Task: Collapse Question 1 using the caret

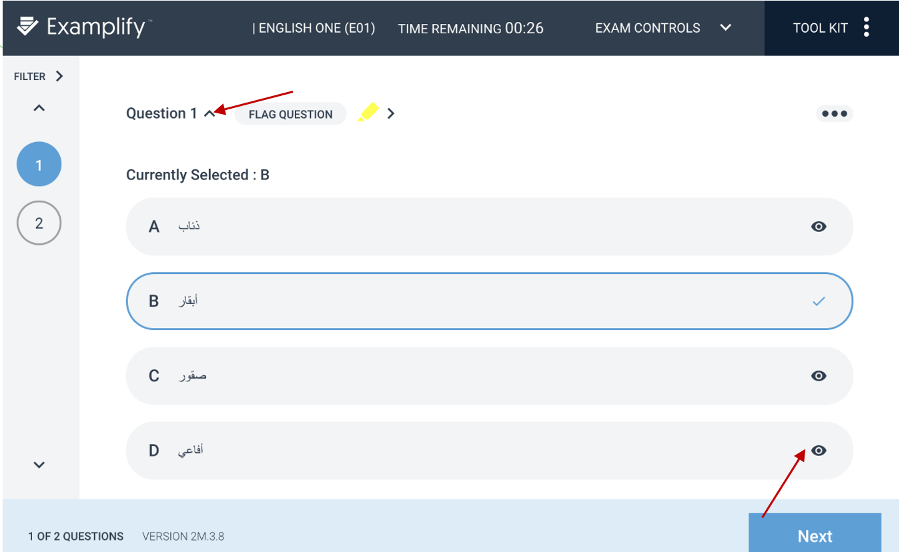Action: coord(209,113)
